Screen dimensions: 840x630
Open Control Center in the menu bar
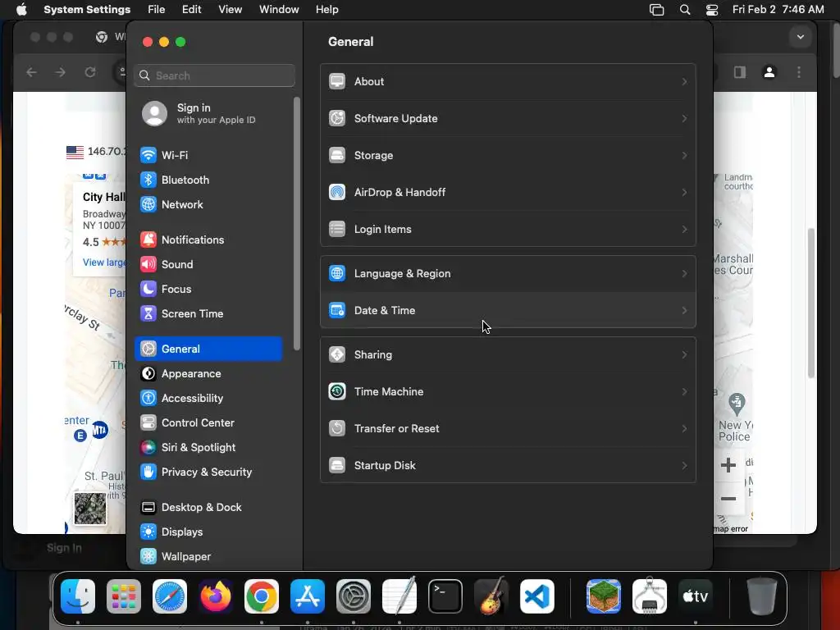point(712,10)
